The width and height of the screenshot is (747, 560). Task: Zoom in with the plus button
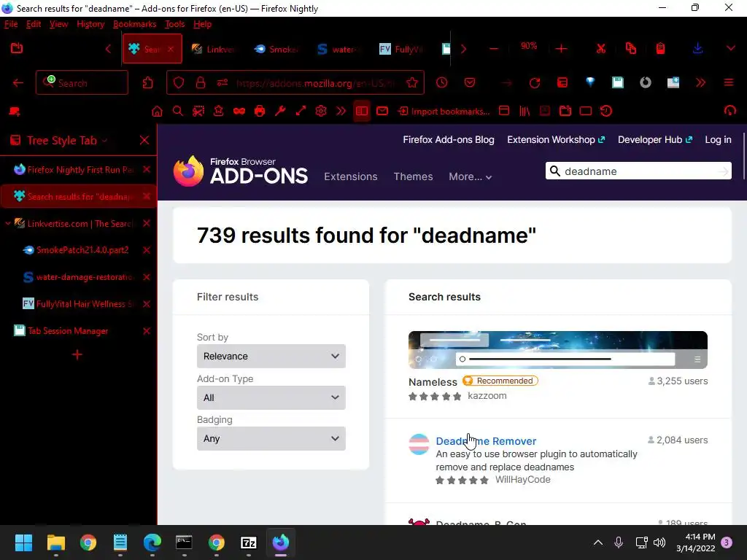pyautogui.click(x=561, y=49)
